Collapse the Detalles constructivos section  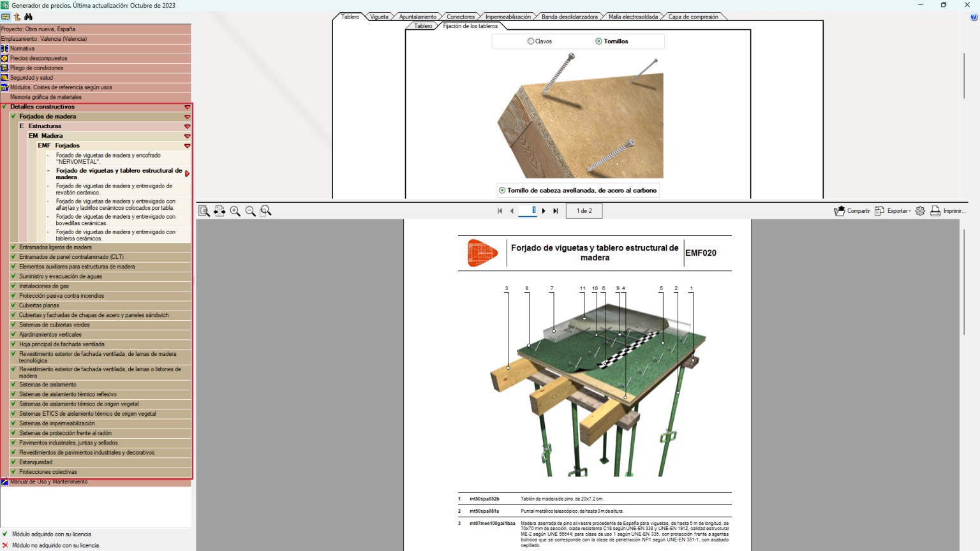(188, 107)
